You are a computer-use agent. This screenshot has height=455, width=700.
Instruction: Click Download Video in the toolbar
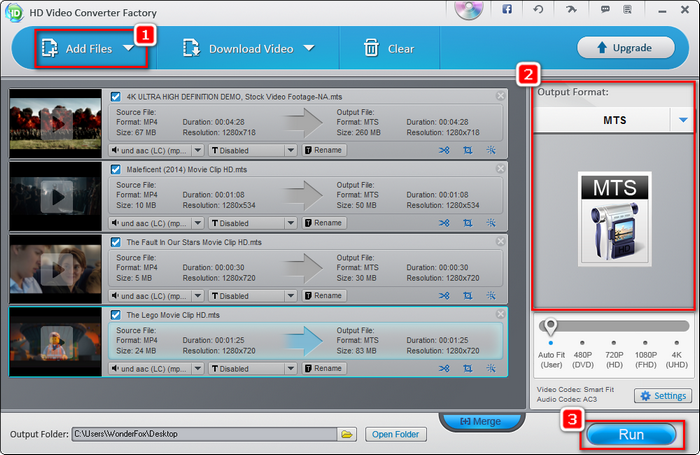[x=238, y=48]
